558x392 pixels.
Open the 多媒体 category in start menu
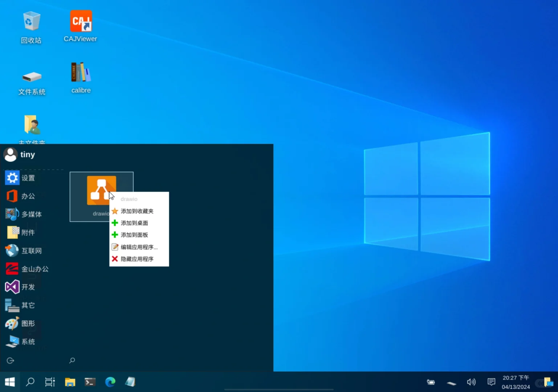click(x=24, y=214)
